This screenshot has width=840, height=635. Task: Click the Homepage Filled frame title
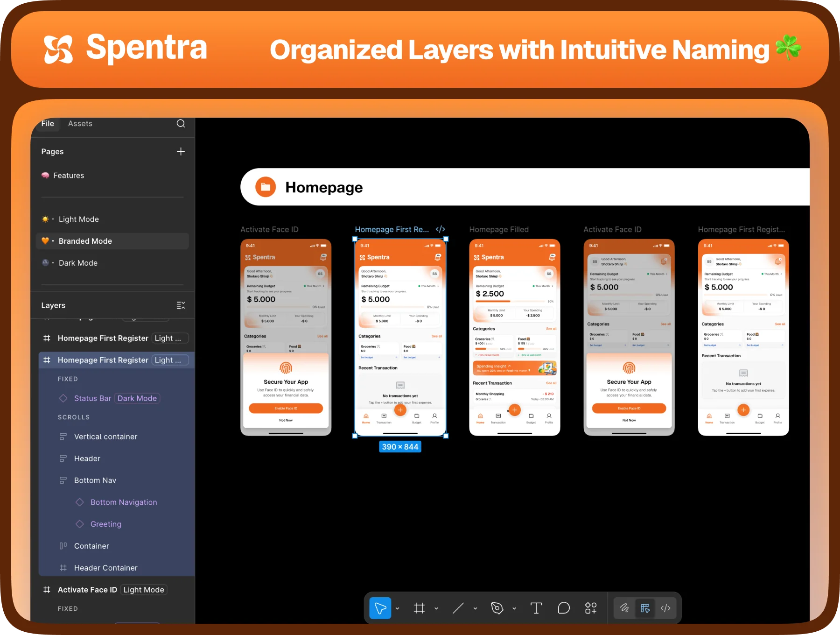click(499, 229)
